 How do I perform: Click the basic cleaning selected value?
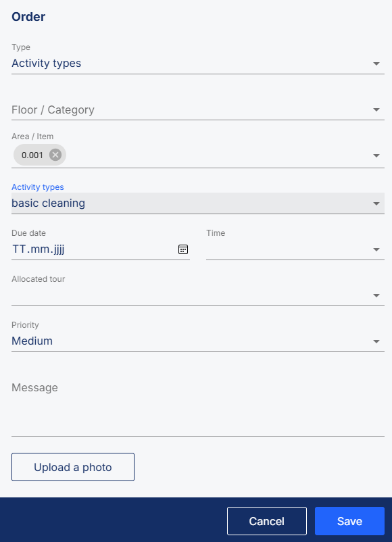click(49, 203)
